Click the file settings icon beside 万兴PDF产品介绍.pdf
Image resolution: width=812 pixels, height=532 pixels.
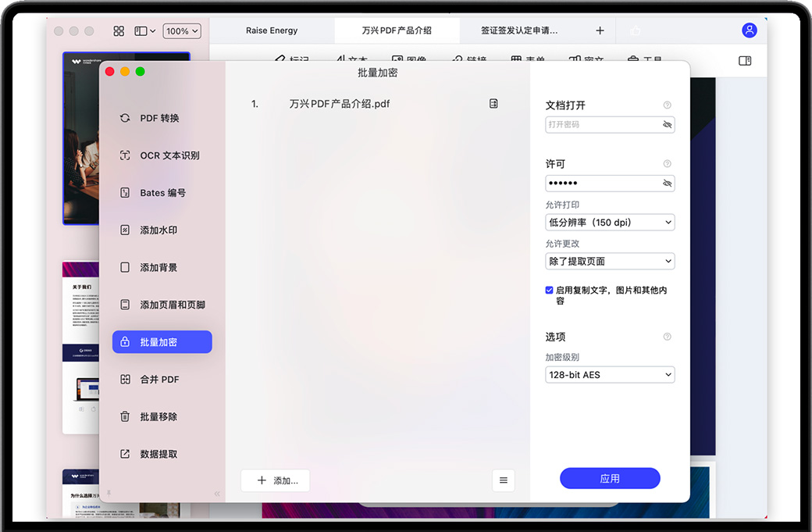493,104
